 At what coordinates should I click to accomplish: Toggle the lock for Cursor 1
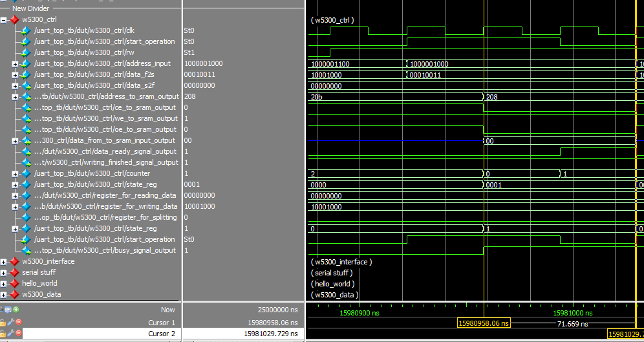click(x=3, y=322)
